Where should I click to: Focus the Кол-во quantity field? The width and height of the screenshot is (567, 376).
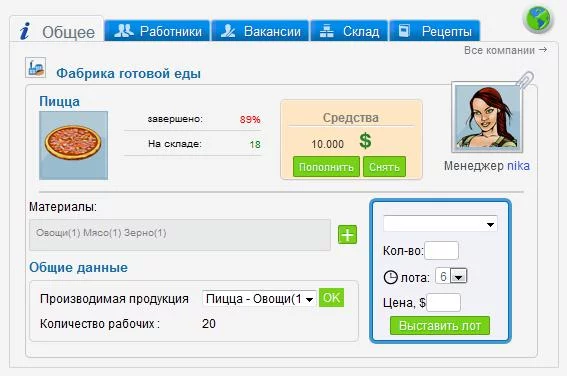coord(442,251)
